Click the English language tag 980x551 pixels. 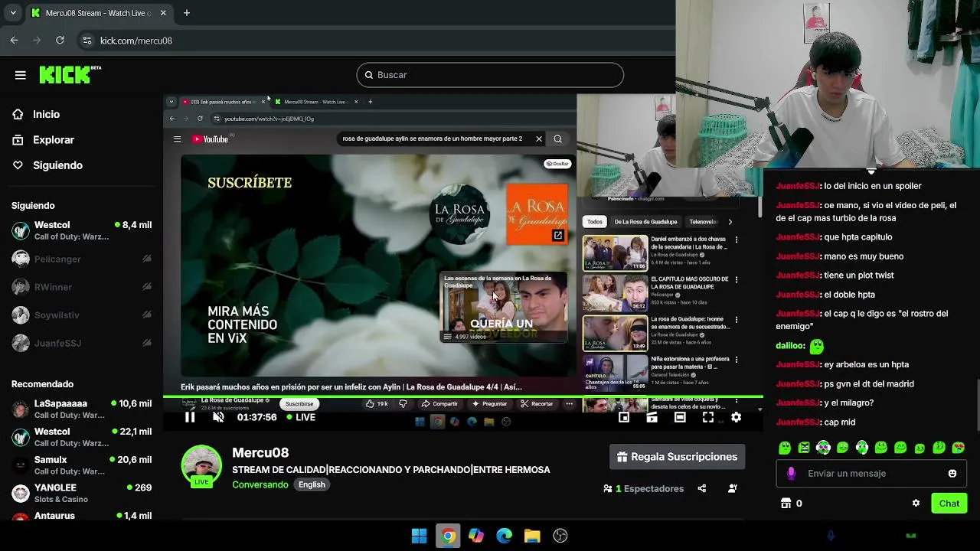point(312,484)
